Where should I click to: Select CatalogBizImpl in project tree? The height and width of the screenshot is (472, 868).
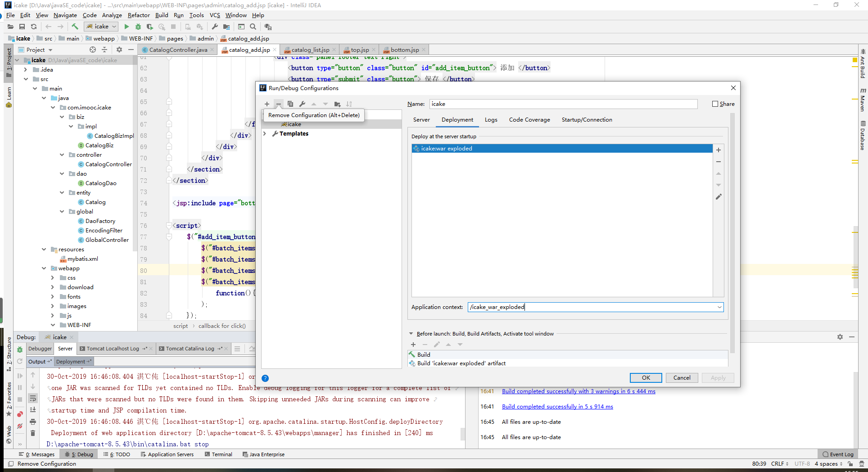(114, 136)
